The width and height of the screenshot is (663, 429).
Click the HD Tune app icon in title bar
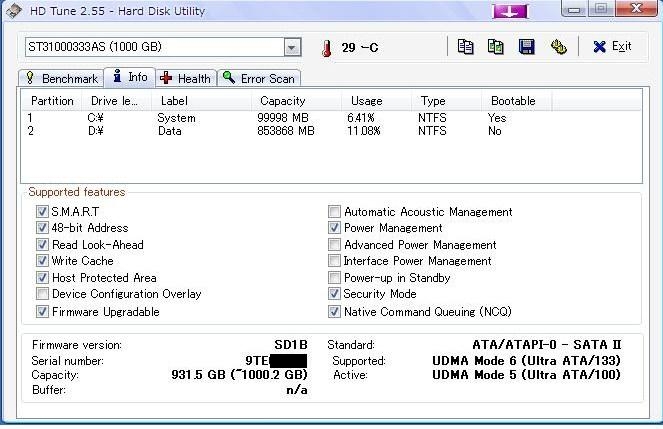[x=14, y=11]
